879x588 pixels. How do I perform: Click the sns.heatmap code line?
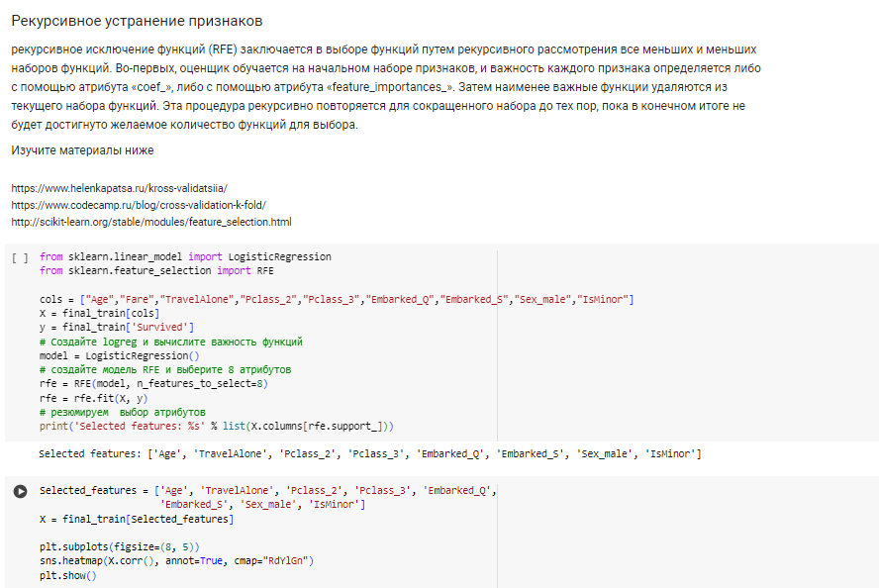pyautogui.click(x=176, y=561)
